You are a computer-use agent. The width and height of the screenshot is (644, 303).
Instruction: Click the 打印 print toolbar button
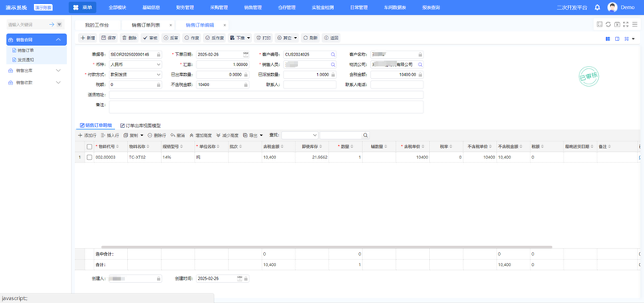264,38
